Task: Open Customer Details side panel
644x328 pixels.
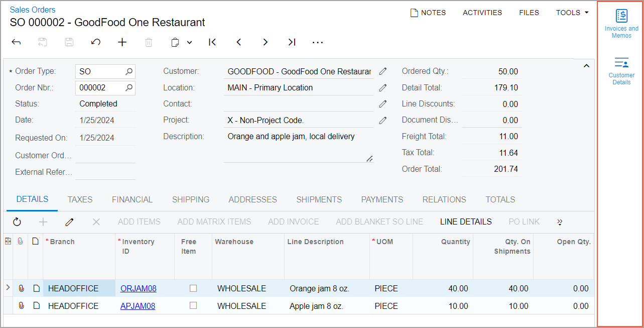Action: [621, 70]
